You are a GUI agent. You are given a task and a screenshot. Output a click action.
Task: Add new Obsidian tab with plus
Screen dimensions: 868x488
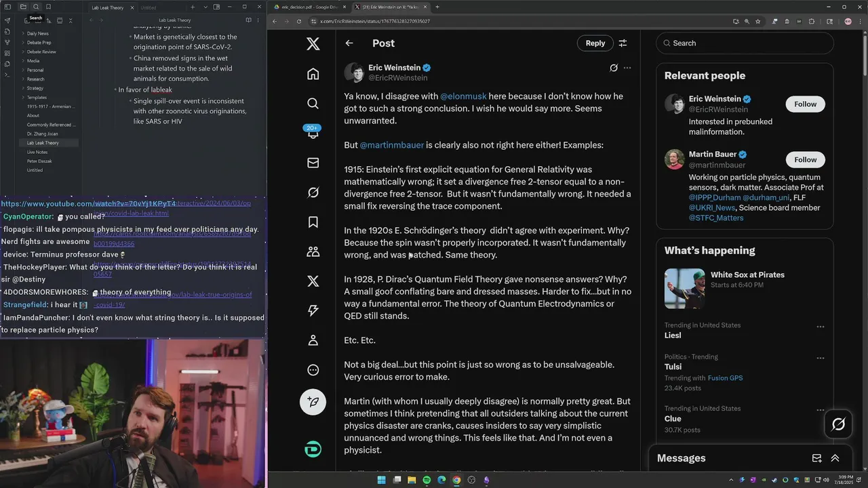193,7
